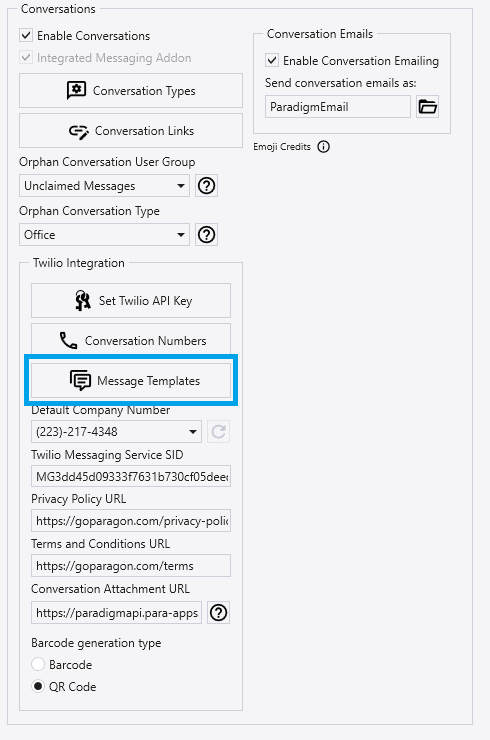
Task: Open help for Conversation Attachment URL
Action: click(218, 613)
